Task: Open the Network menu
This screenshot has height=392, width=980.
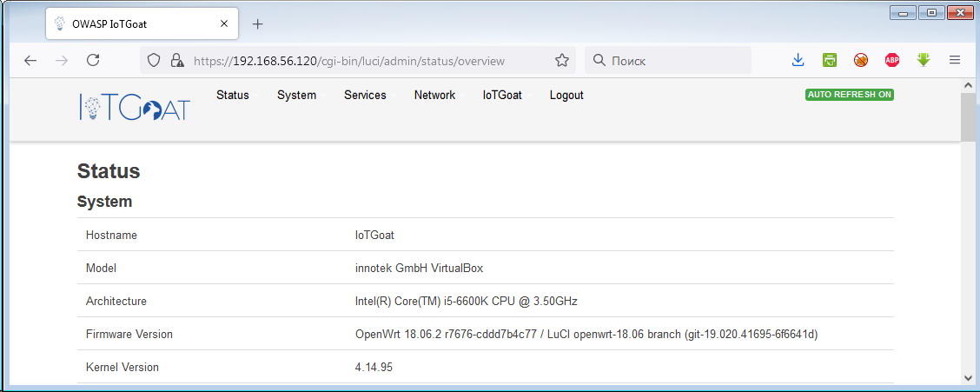Action: [x=434, y=95]
